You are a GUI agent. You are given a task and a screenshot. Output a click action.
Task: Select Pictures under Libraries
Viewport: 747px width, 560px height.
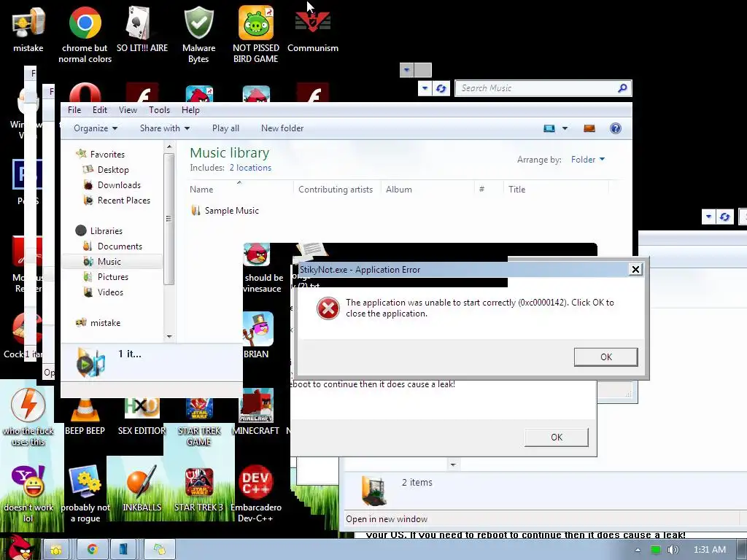coord(105,276)
